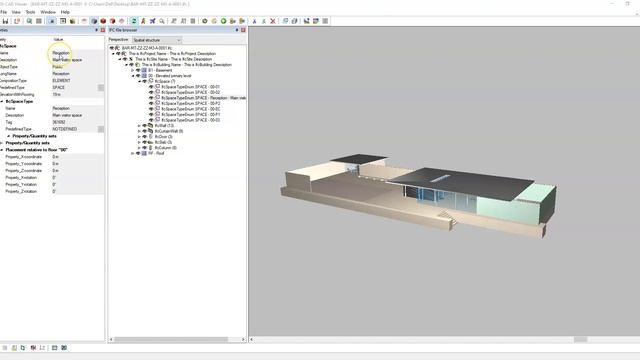
Task: Open the Perspective 'Spatial structure' dropdown
Action: [157, 40]
